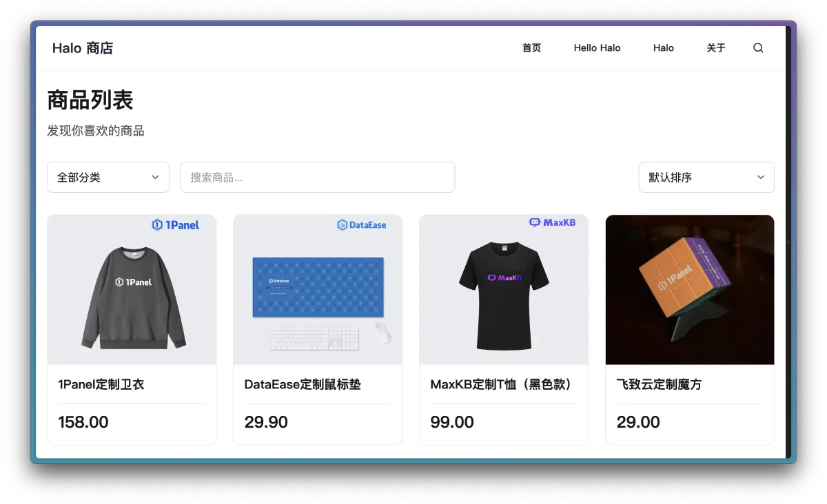Open the Hello Halo navigation item
Viewport: 827px width, 504px height.
click(597, 48)
